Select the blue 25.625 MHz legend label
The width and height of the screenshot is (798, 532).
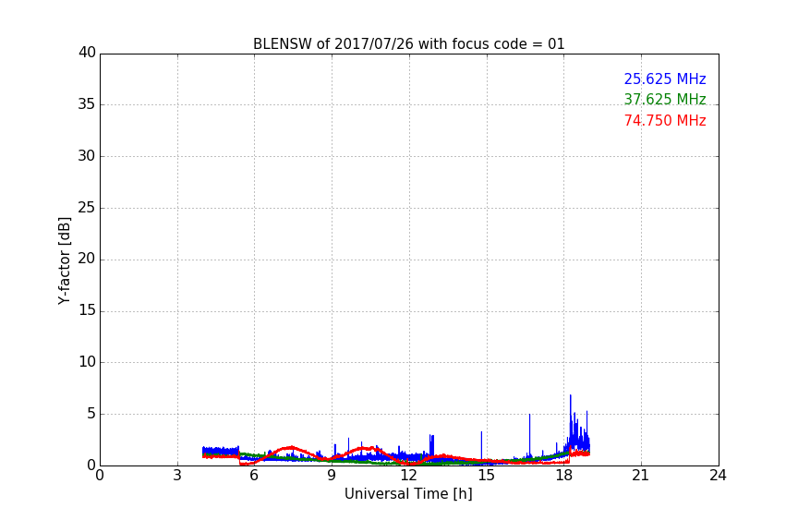click(x=665, y=79)
